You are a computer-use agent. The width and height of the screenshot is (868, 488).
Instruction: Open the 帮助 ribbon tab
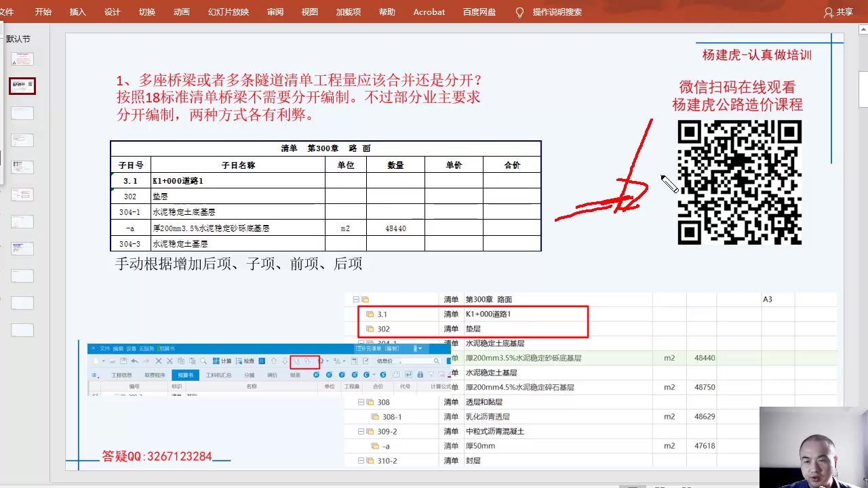(x=387, y=12)
